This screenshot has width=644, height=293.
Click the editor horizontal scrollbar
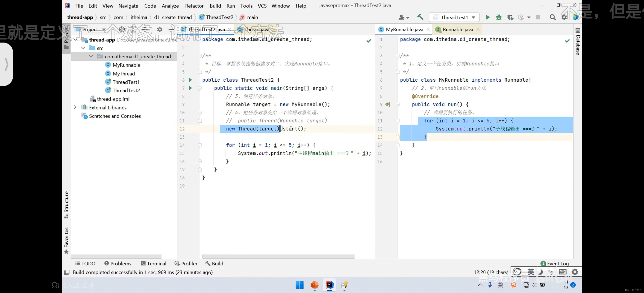click(278, 256)
